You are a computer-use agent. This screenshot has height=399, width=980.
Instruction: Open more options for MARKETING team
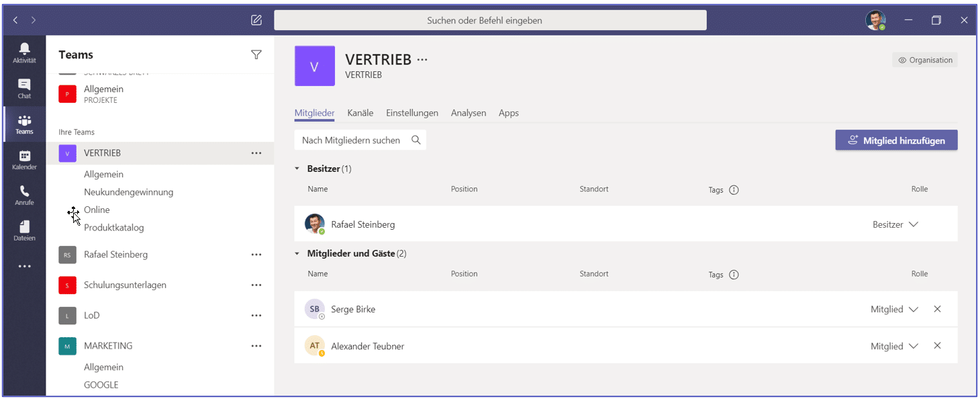pyautogui.click(x=256, y=346)
